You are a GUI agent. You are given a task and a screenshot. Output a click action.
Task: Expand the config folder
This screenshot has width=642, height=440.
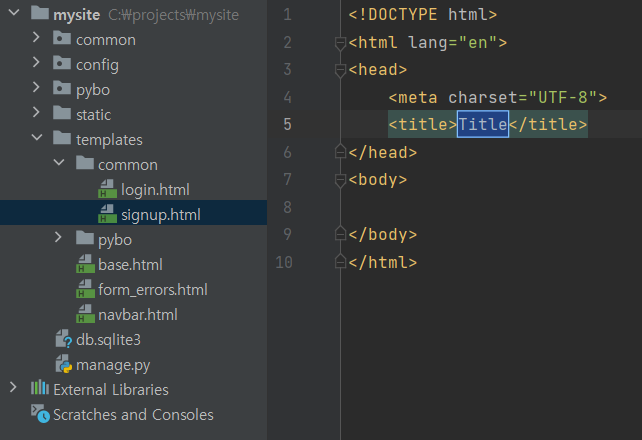click(36, 63)
